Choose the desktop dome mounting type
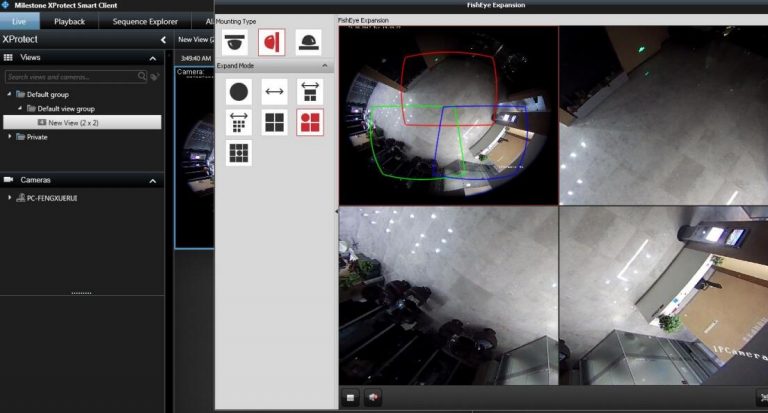Viewport: 768px width, 413px height. pos(308,42)
